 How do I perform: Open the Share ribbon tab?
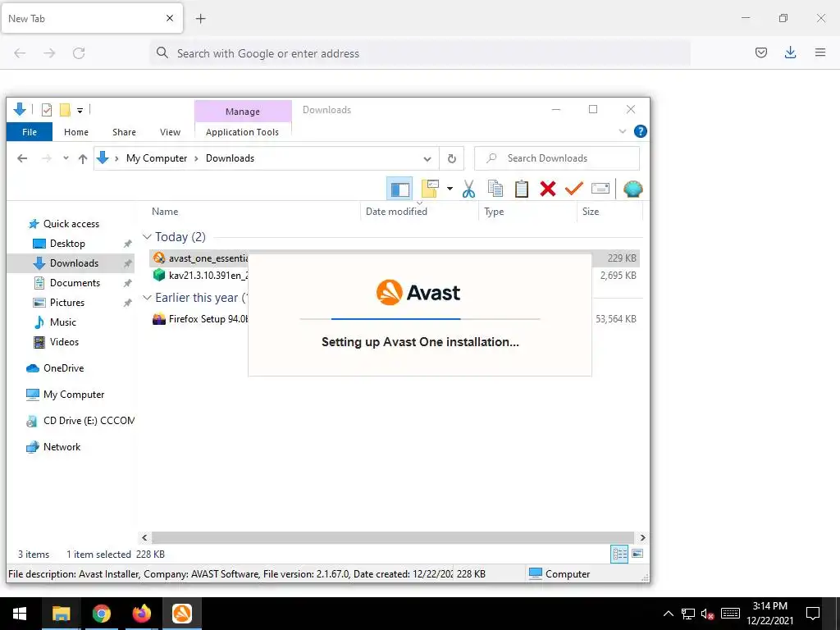124,132
